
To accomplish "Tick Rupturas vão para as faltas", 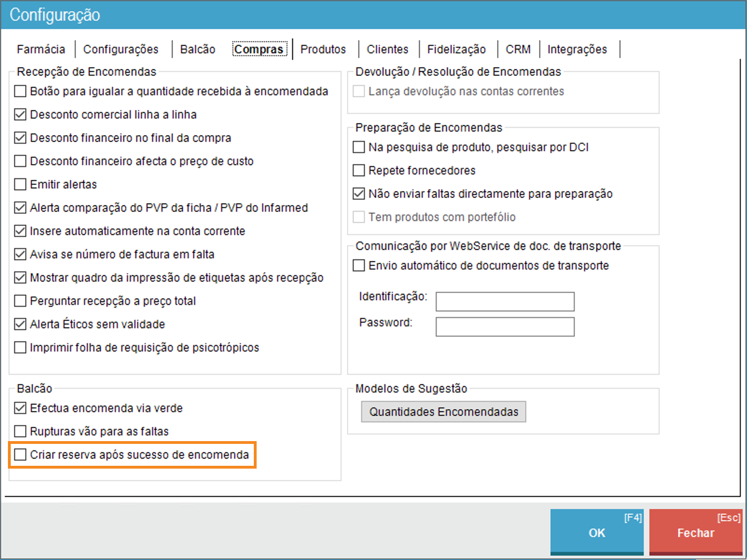I will coord(20,431).
